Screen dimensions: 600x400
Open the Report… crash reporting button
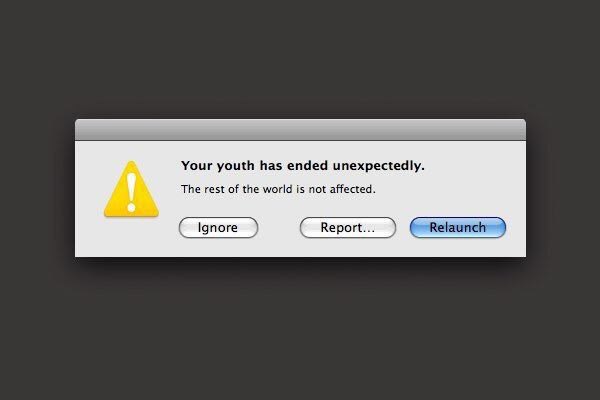pyautogui.click(x=348, y=228)
